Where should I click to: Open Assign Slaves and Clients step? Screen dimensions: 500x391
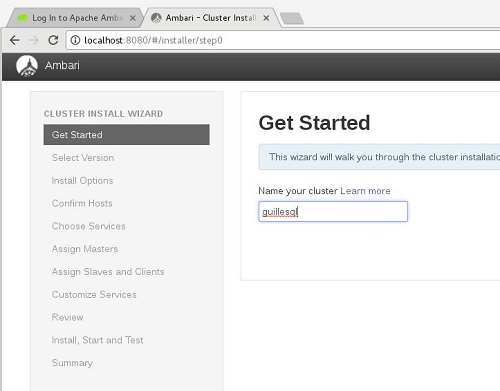pos(108,272)
